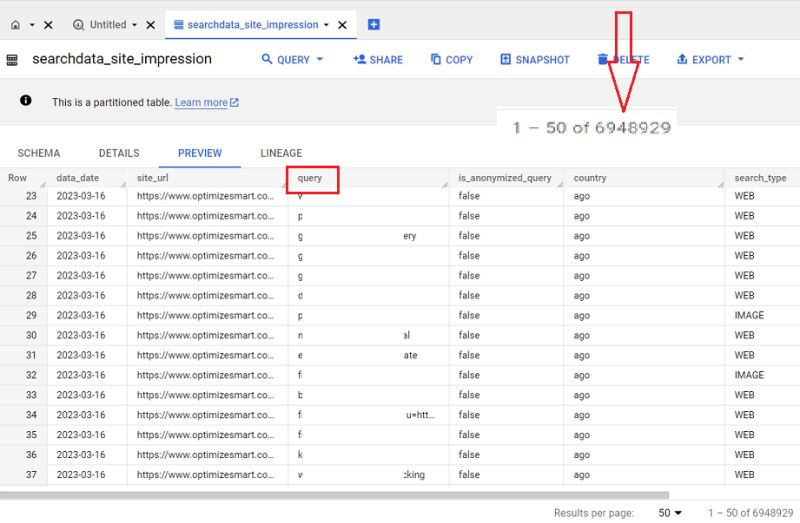Open the LINEAGE tab
The image size is (800, 523).
point(281,153)
